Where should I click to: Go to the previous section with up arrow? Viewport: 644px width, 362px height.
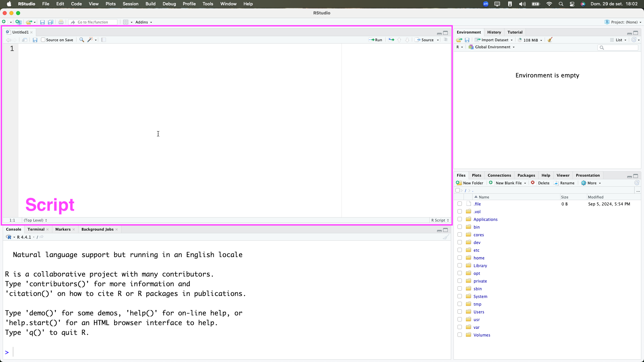399,40
